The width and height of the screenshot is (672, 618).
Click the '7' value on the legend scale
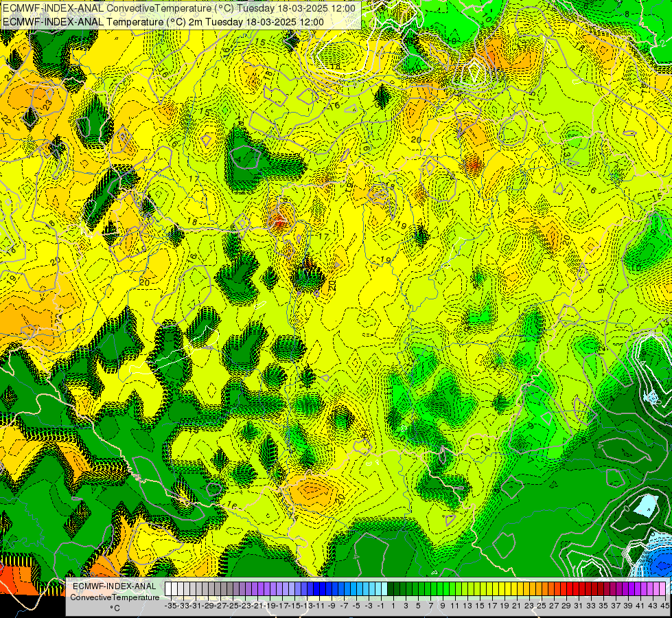pyautogui.click(x=430, y=605)
